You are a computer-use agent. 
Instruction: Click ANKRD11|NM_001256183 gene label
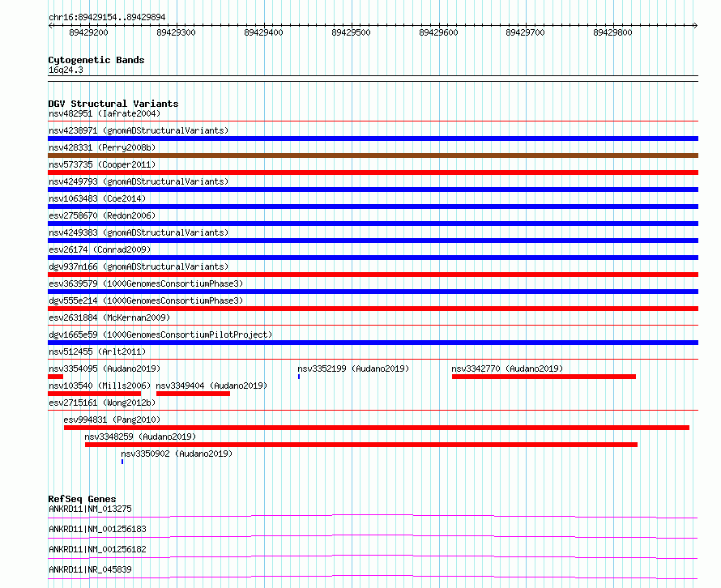click(x=97, y=529)
